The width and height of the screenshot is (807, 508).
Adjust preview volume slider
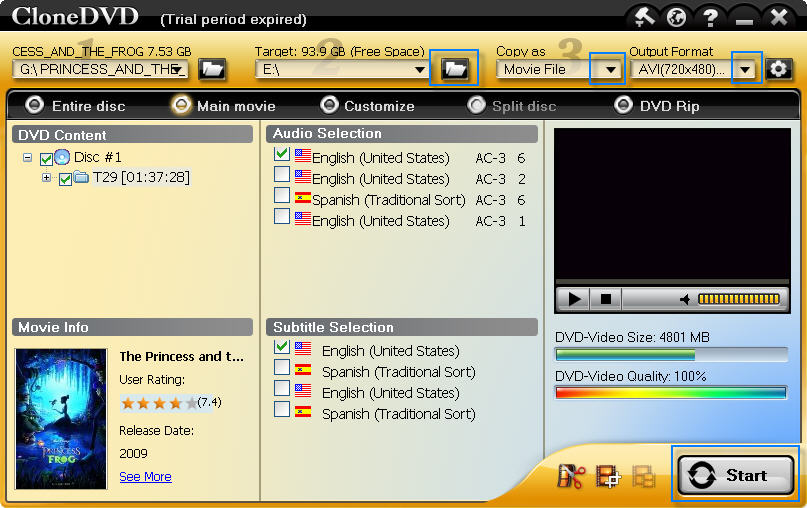point(739,299)
